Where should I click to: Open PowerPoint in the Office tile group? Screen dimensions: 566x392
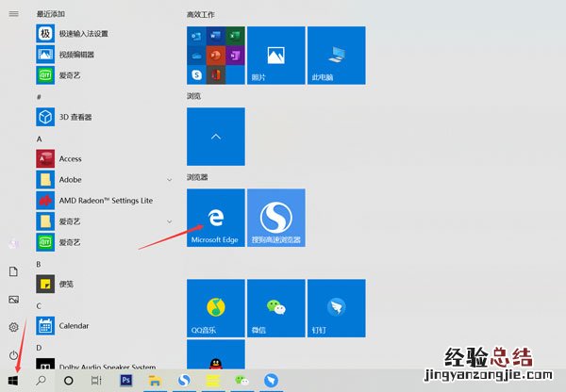tap(215, 54)
